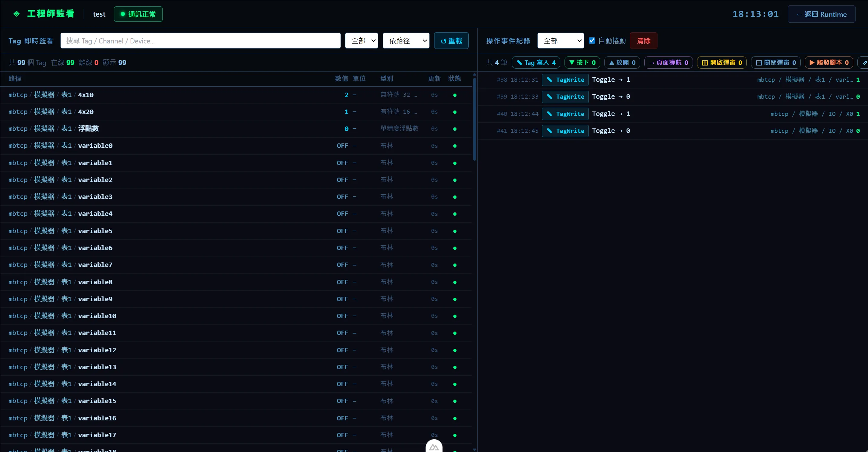Screen dimensions: 868x452
Task: Toggle the 自動捲動 checkbox
Action: pos(592,41)
